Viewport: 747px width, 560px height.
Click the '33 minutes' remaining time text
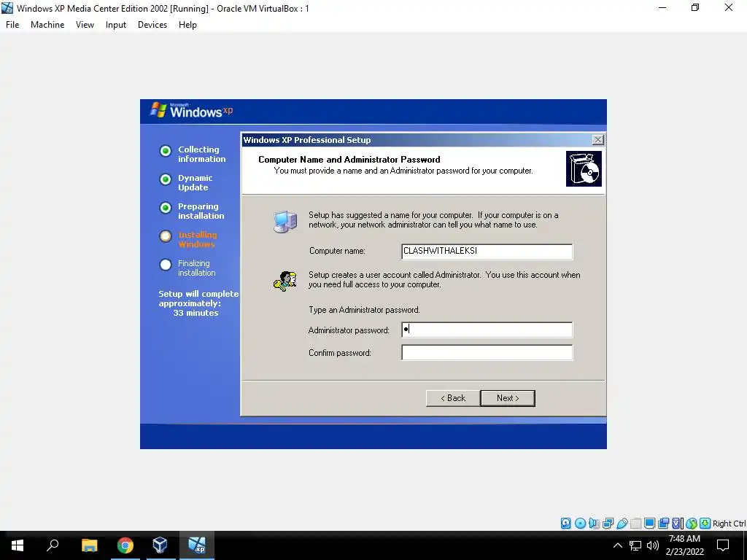196,313
